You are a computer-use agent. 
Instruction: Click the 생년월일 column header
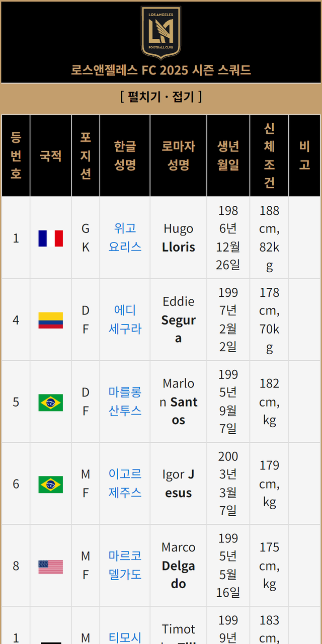228,155
